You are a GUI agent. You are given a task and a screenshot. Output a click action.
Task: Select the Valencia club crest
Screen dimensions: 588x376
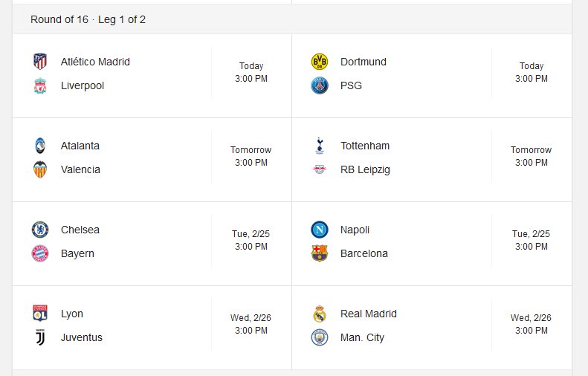[x=40, y=169]
